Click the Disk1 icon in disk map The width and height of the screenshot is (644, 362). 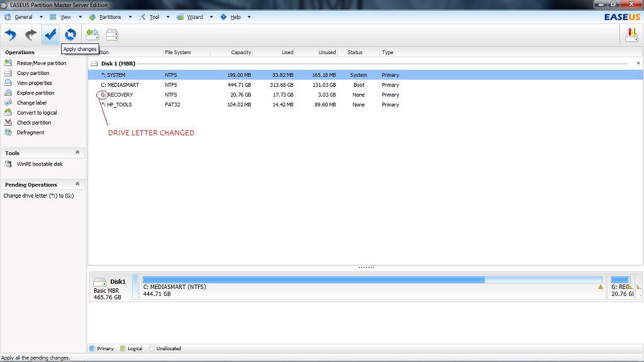coord(100,282)
